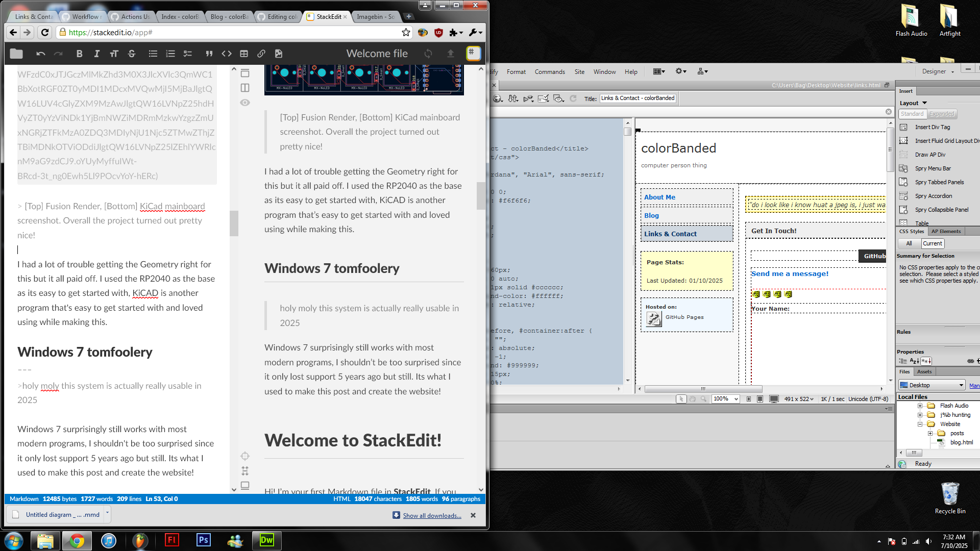The image size is (980, 551).
Task: Insert a checklist in StackEdit
Action: pyautogui.click(x=188, y=54)
